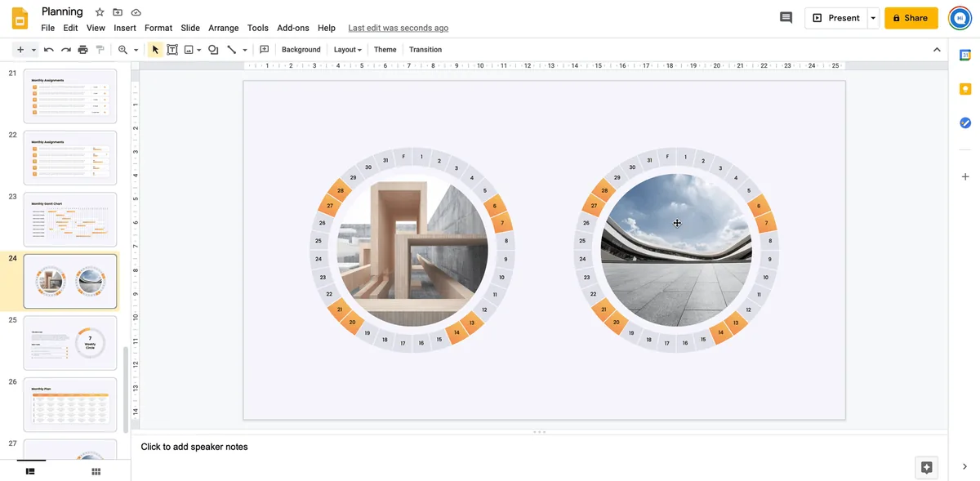Open the line type dropdown arrow
980x481 pixels.
pyautogui.click(x=244, y=50)
